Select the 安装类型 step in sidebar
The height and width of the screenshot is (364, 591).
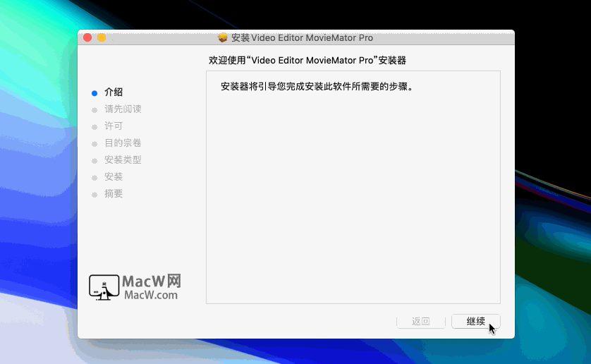[x=123, y=160]
